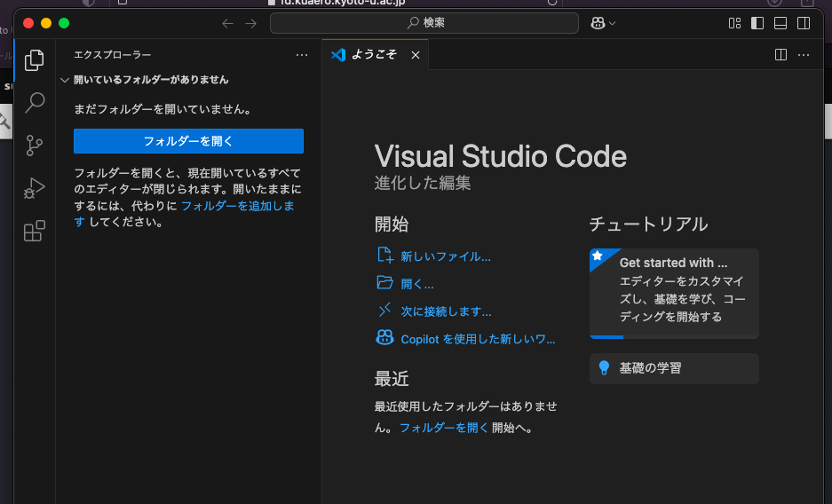Image resolution: width=832 pixels, height=504 pixels.
Task: Toggle the bottom panel visibility
Action: point(780,23)
